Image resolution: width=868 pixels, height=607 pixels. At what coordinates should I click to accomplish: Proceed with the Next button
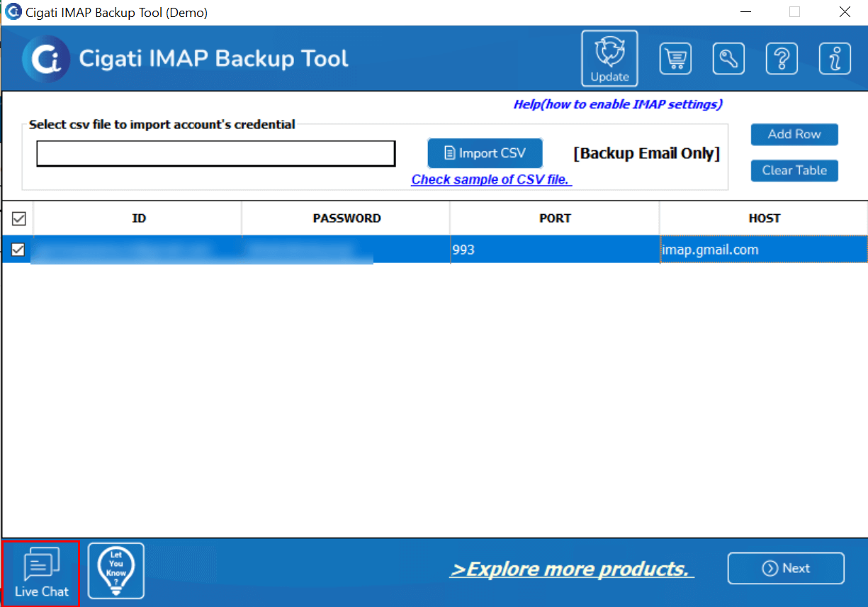click(x=786, y=568)
